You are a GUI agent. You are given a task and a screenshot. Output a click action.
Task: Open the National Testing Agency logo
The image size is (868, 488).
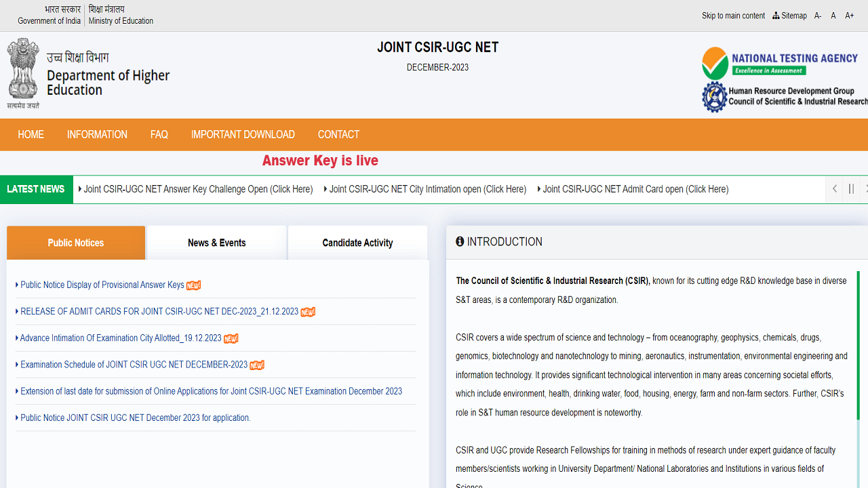tap(780, 63)
